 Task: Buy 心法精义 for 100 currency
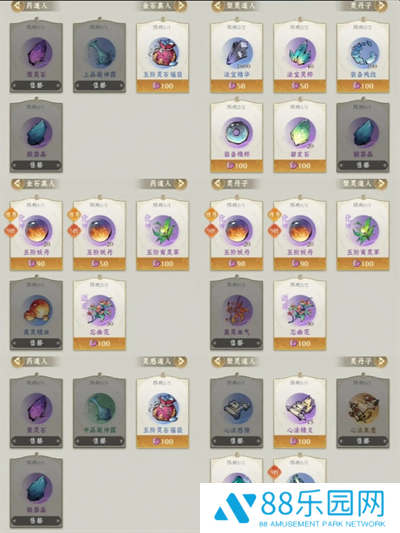300,441
